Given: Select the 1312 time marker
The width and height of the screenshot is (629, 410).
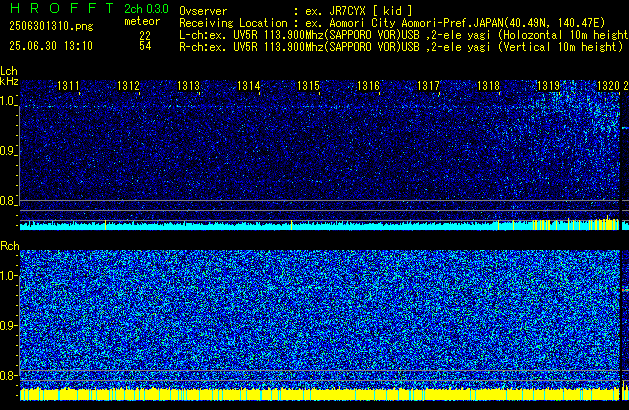Looking at the screenshot, I should click(128, 86).
